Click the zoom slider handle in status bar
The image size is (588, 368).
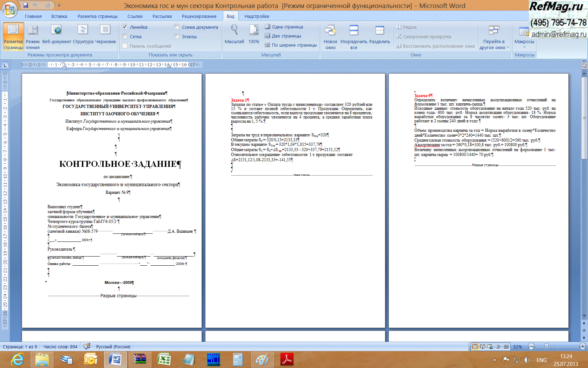[546, 346]
